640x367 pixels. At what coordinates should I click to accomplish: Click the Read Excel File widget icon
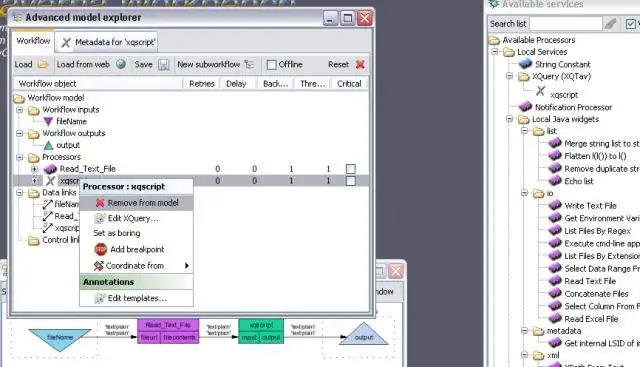pos(555,318)
